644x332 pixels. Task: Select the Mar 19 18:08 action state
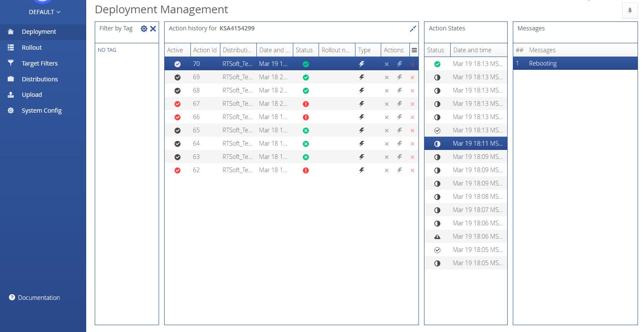tap(466, 197)
